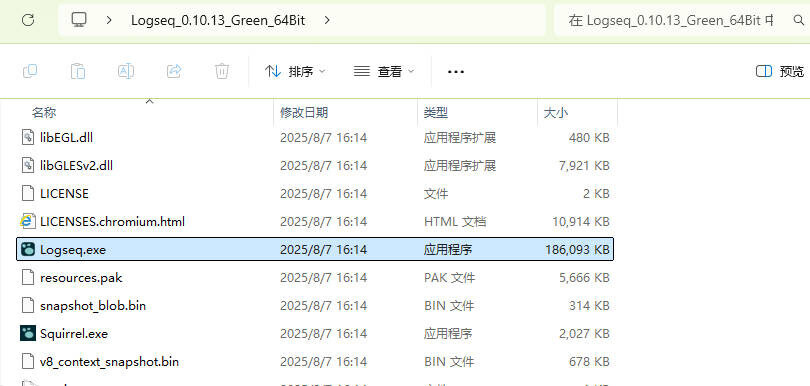Select the LICENSES.chromium.html file name
The height and width of the screenshot is (386, 810).
112,221
